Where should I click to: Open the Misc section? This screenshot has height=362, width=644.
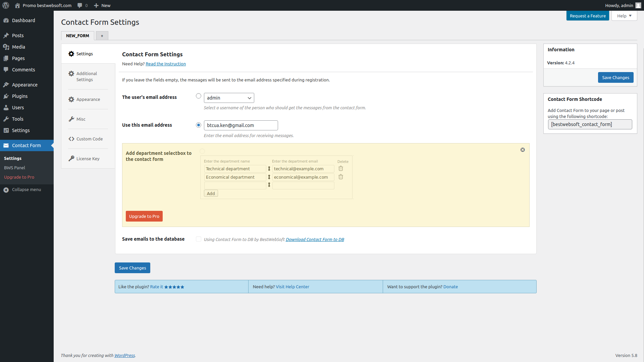(x=80, y=119)
